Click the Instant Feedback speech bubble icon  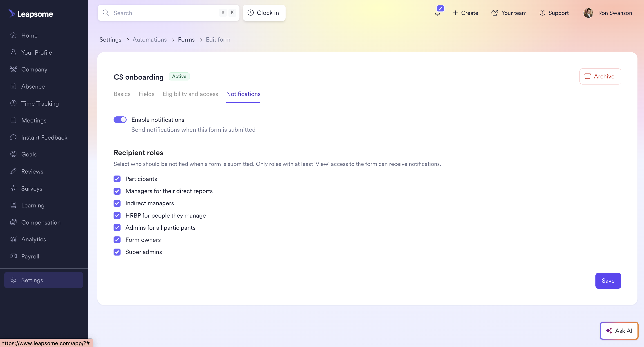[13, 137]
